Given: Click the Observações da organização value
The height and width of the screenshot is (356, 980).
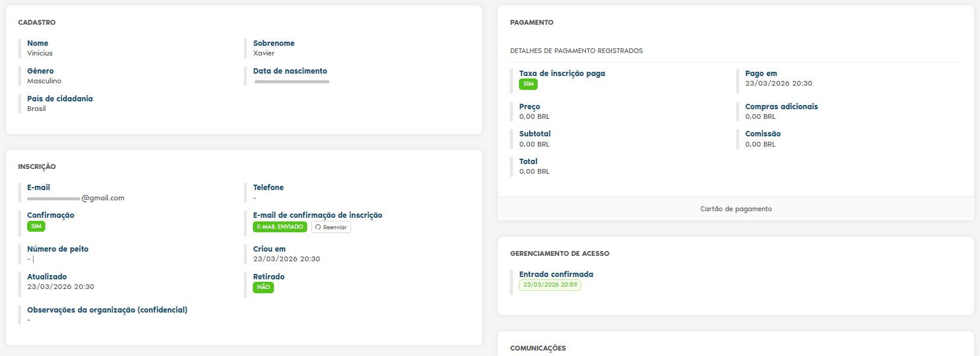Looking at the screenshot, I should (29, 320).
